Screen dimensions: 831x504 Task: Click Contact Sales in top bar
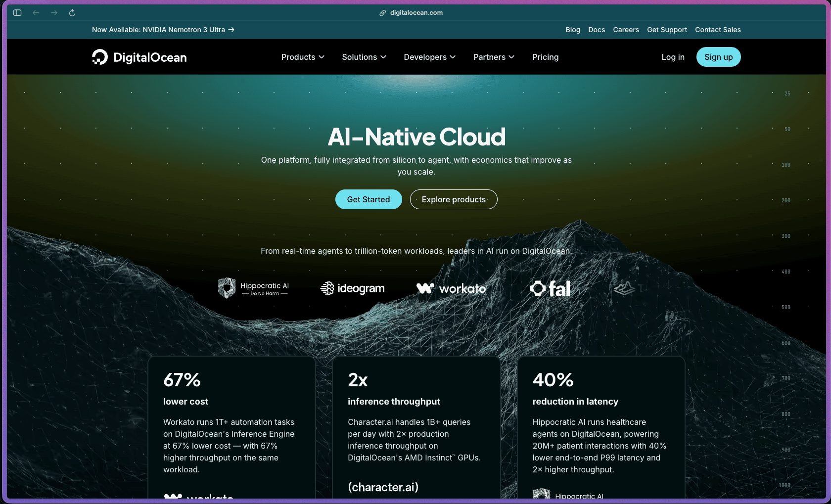[x=718, y=30]
